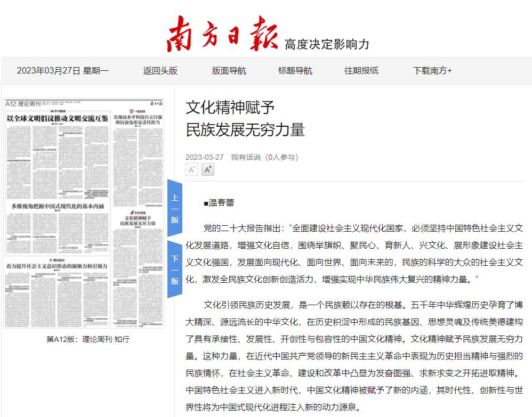Click the caption 第A12版：理论周刊·知行

(88, 339)
